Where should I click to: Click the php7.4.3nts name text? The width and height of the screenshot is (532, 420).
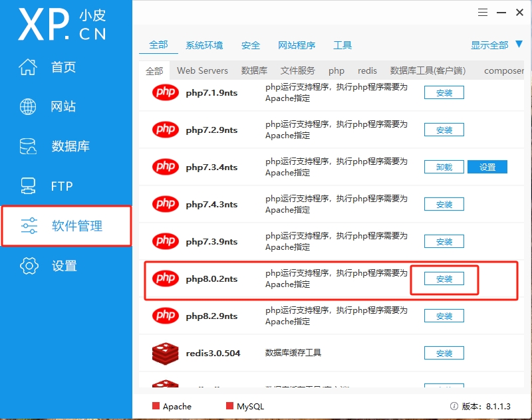pos(211,205)
